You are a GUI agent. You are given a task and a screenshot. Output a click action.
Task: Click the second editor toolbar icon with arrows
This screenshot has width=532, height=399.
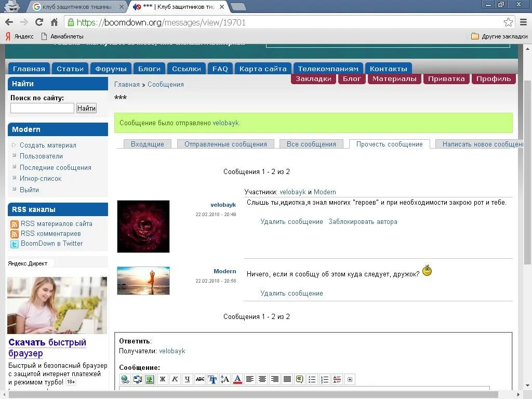tap(137, 379)
